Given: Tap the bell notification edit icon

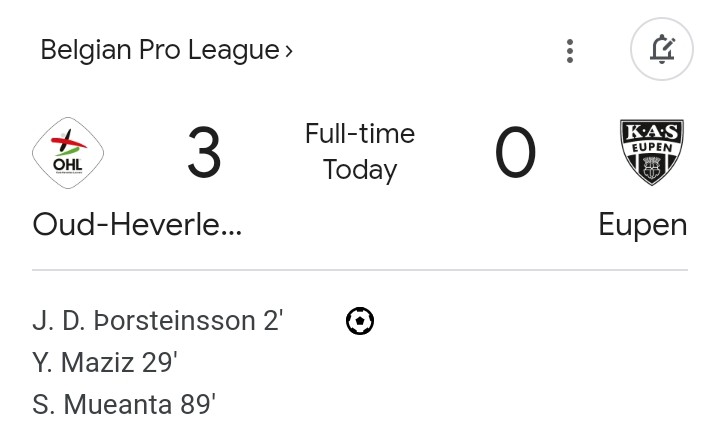Looking at the screenshot, I should pos(662,49).
